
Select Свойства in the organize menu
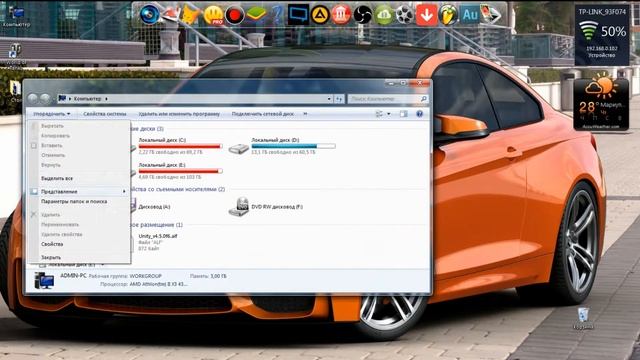[52, 244]
